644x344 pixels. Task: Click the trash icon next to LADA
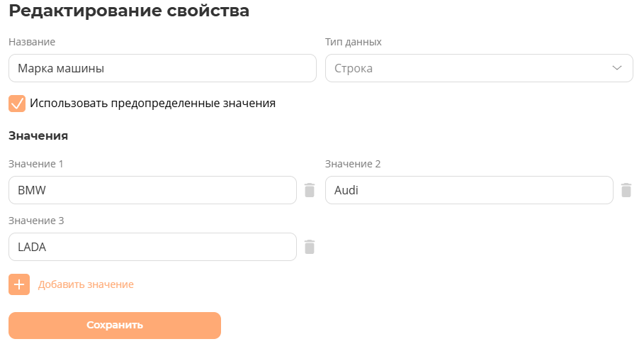(310, 247)
